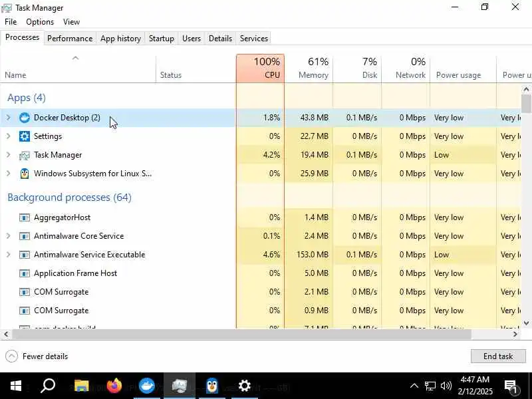Click the vertical scrollbar up arrow
The width and height of the screenshot is (532, 399).
(x=526, y=90)
